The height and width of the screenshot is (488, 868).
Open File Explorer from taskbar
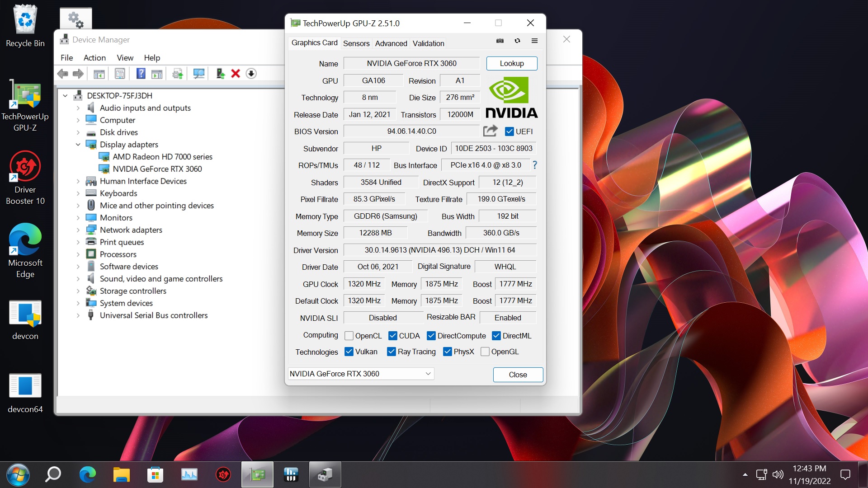coord(121,474)
